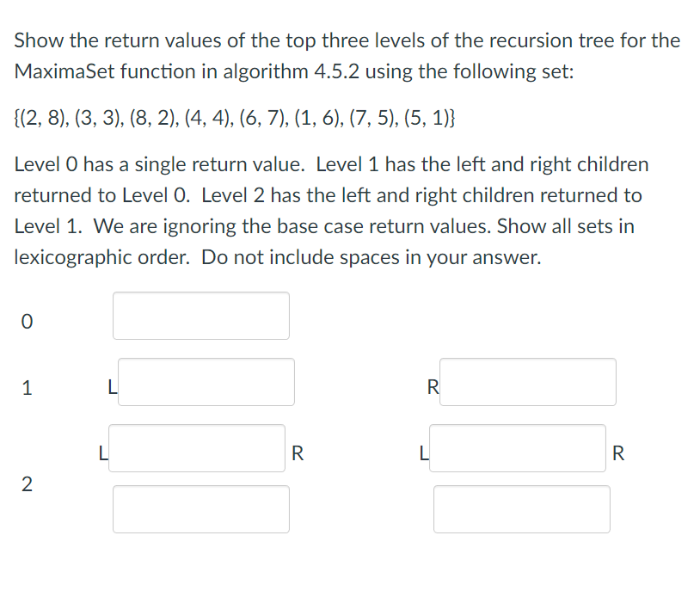Click the Level 2 leftmost upper input box
The width and height of the screenshot is (700, 597).
[197, 447]
